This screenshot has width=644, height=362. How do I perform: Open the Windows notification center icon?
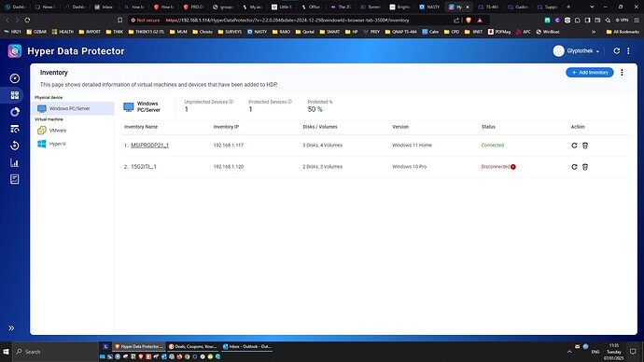click(x=633, y=352)
